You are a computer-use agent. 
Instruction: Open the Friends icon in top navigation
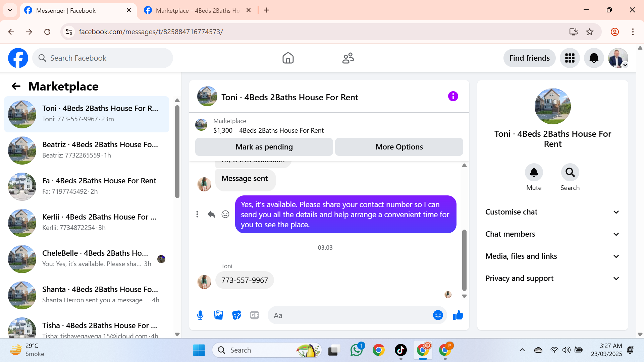[x=348, y=58]
